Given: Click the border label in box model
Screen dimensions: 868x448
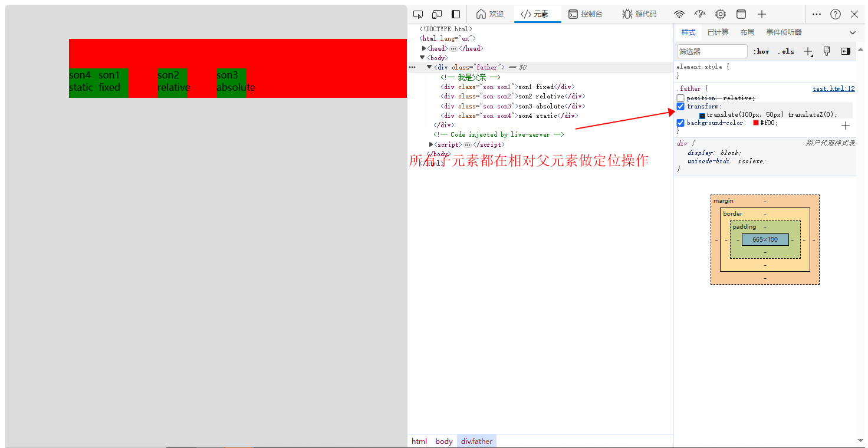Looking at the screenshot, I should (x=732, y=214).
